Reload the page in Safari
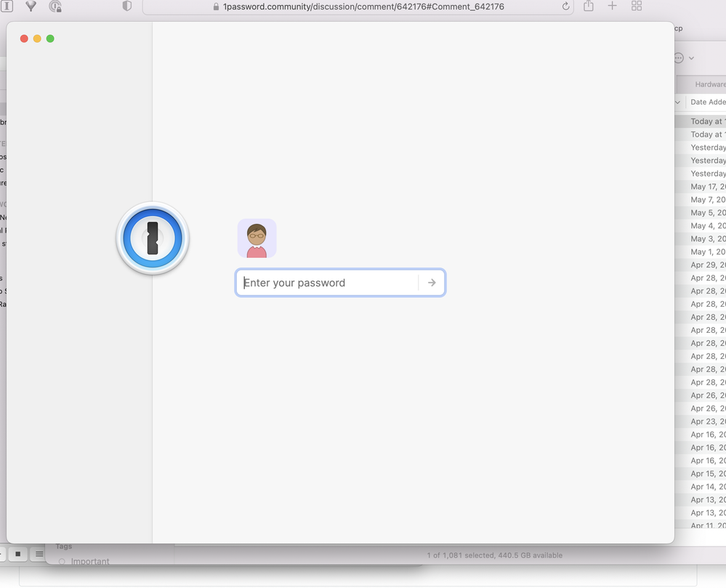726x588 pixels. tap(566, 7)
